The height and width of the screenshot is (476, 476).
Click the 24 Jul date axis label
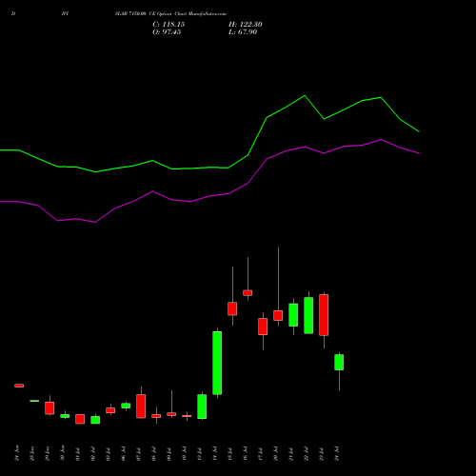point(337,454)
